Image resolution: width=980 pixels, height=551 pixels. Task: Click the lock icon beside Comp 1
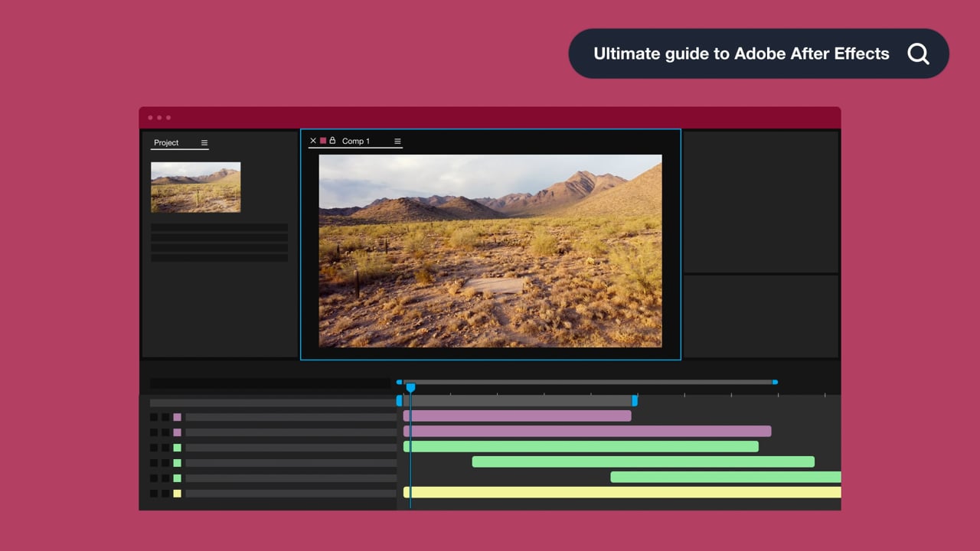click(332, 141)
